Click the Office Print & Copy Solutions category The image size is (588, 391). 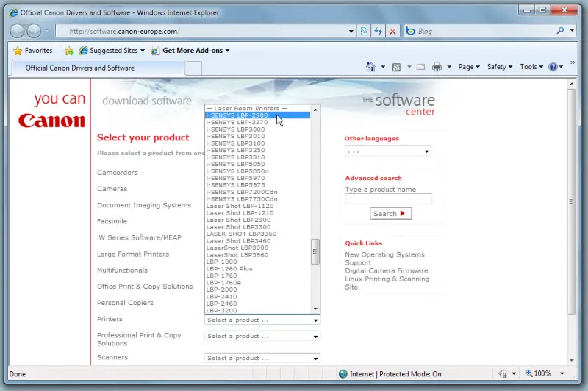[145, 287]
